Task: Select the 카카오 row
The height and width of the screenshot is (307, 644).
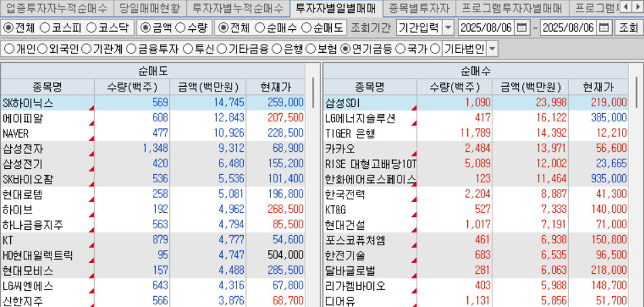Action: coord(475,149)
